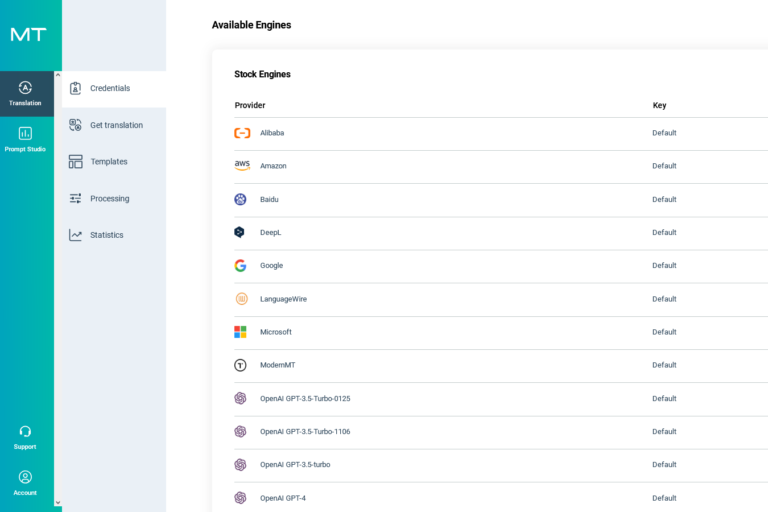This screenshot has width=768, height=512.
Task: Click the ModernMT logo
Action: pyautogui.click(x=240, y=365)
